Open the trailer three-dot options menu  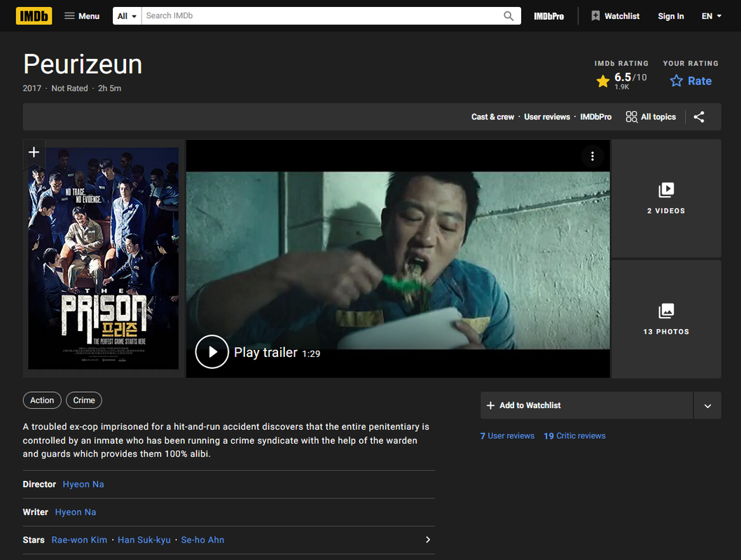coord(592,156)
